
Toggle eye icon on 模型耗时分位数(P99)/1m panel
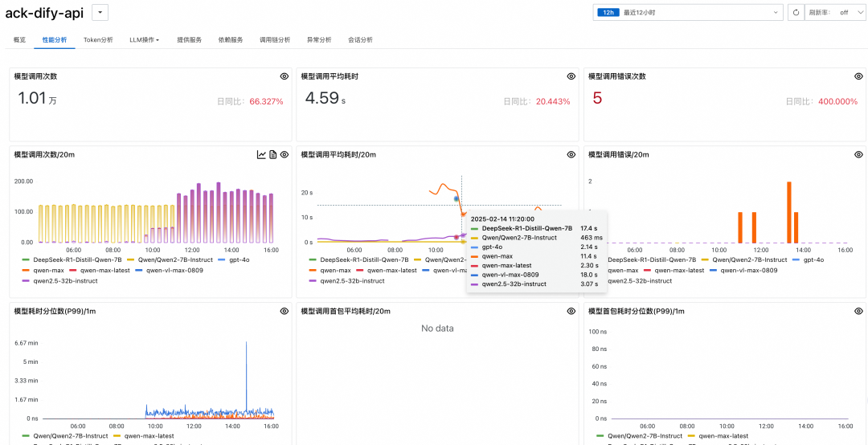click(x=284, y=311)
